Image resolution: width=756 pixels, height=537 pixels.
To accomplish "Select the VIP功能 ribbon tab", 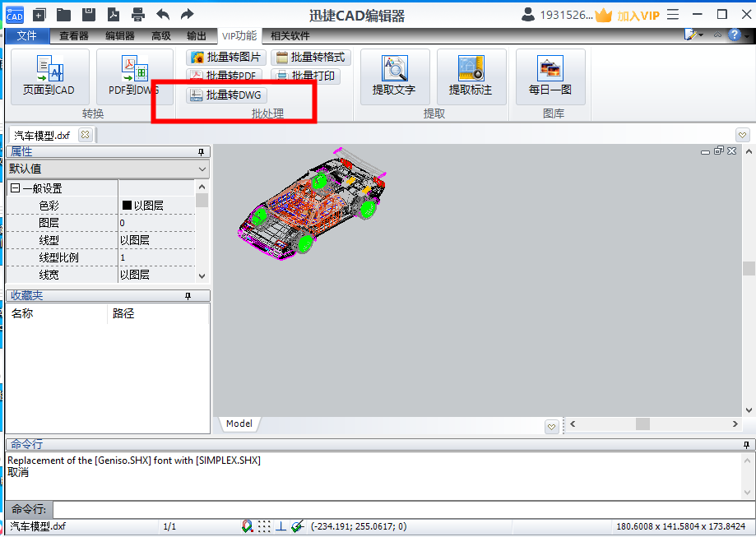I will [239, 35].
